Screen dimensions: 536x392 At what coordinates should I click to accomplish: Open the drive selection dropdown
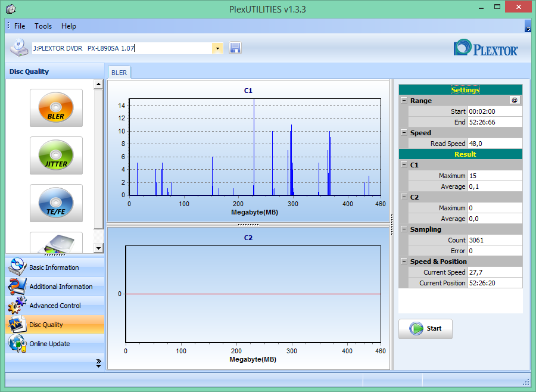[x=217, y=48]
